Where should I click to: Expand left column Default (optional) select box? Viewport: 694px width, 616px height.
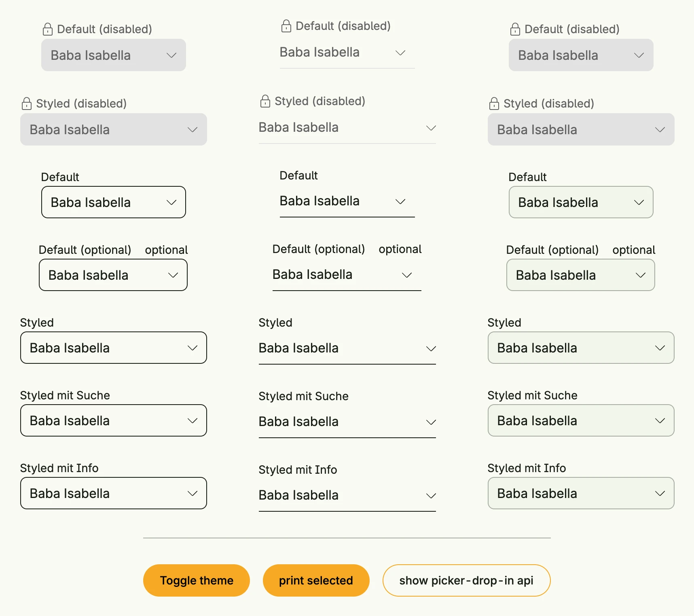(x=113, y=275)
